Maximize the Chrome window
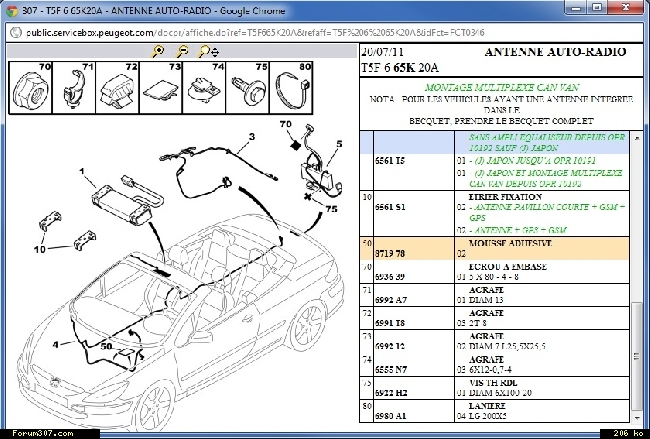This screenshot has width=650, height=439. 597,7
